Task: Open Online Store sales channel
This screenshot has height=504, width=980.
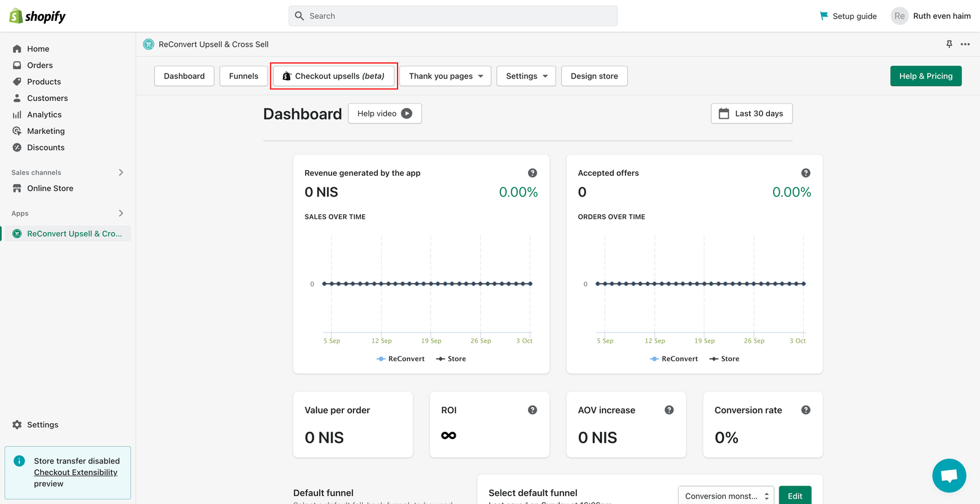Action: [50, 189]
